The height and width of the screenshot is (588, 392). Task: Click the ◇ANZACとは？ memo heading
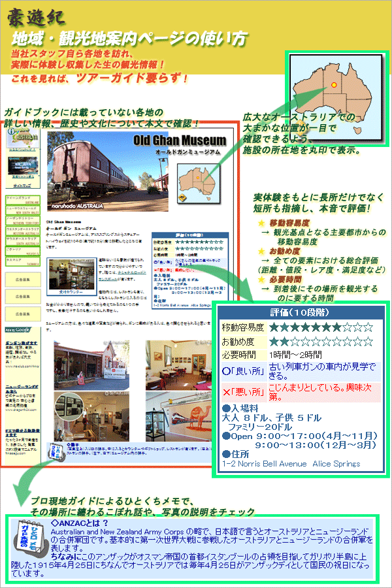click(x=80, y=523)
